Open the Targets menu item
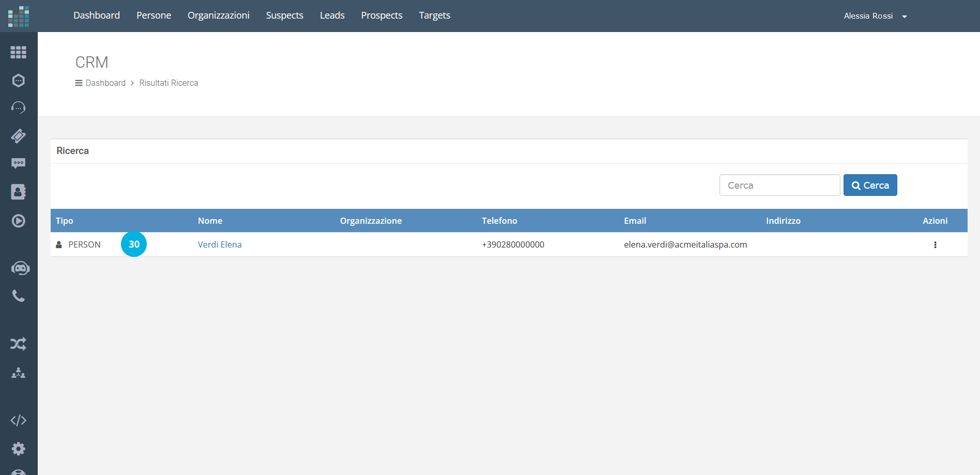This screenshot has height=475, width=980. (435, 16)
